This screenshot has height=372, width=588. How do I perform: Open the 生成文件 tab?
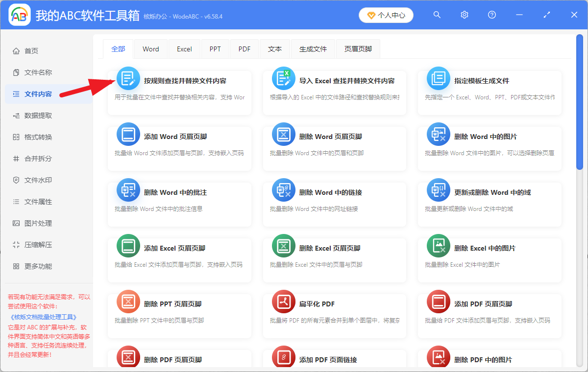(313, 48)
